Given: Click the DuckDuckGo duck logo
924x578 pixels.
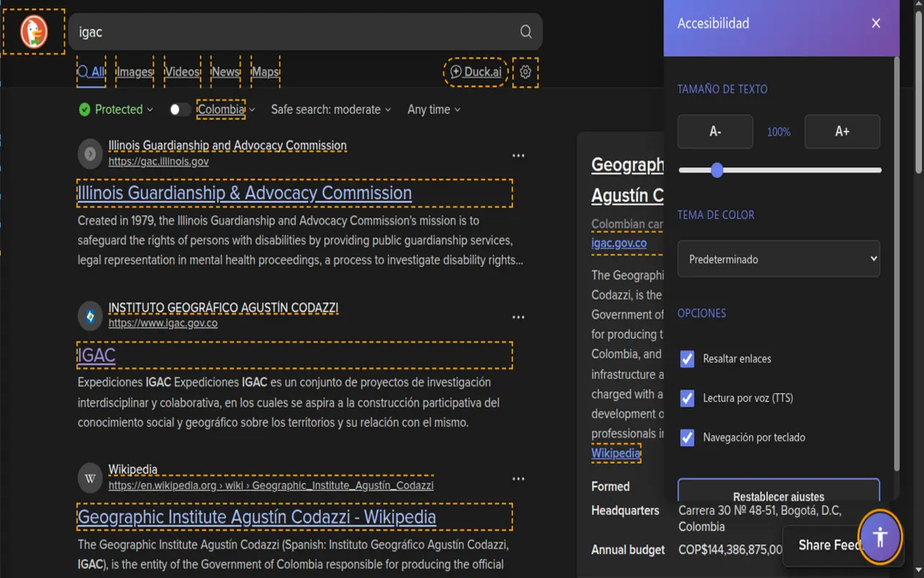Looking at the screenshot, I should click(34, 32).
